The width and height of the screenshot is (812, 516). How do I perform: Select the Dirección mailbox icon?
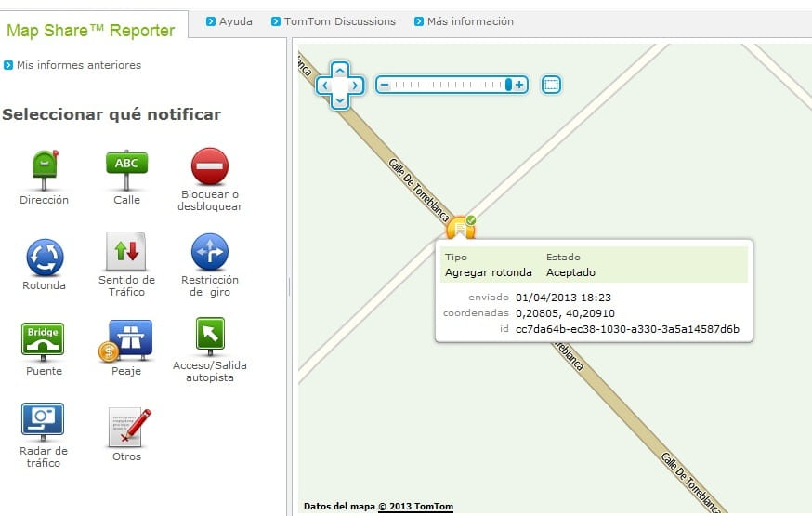(x=44, y=165)
